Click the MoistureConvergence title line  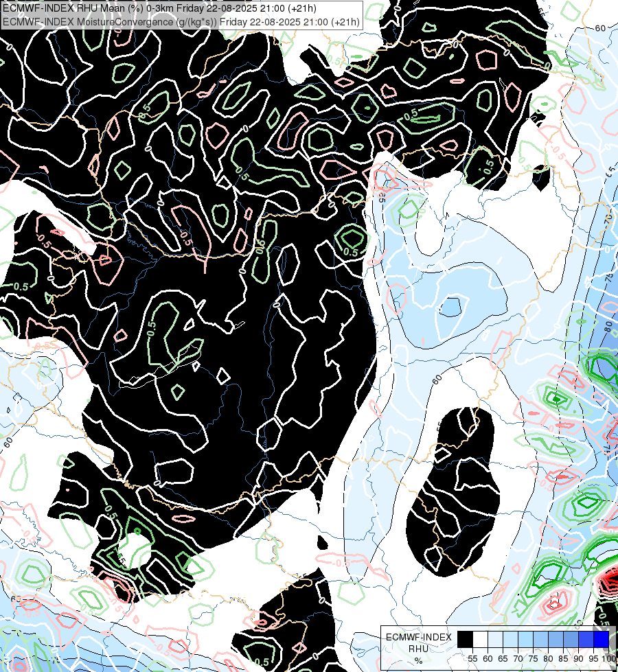pos(181,22)
